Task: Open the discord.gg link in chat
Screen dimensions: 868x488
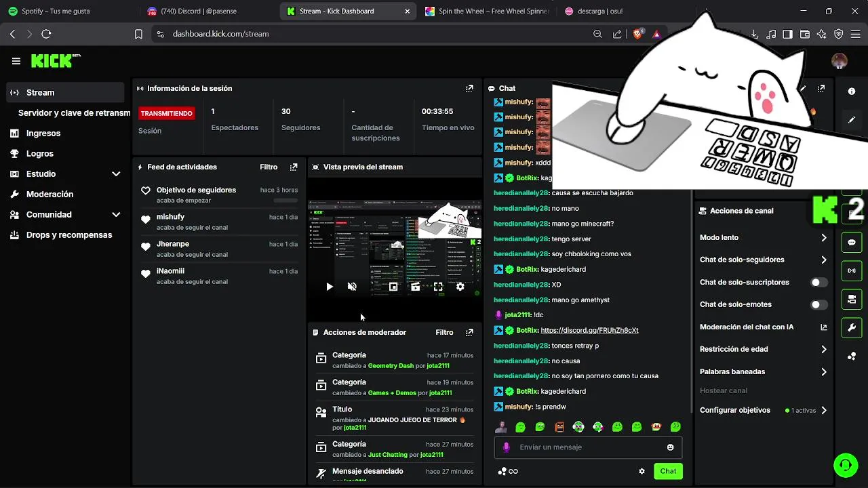Action: pos(589,330)
